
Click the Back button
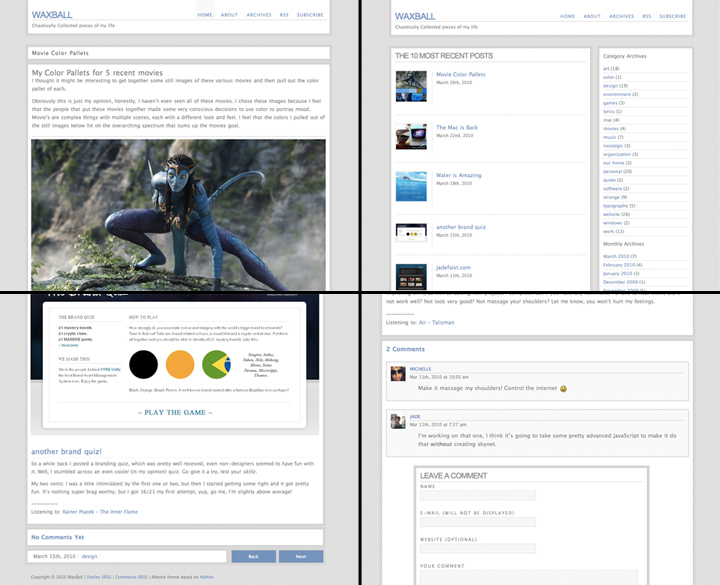[253, 556]
